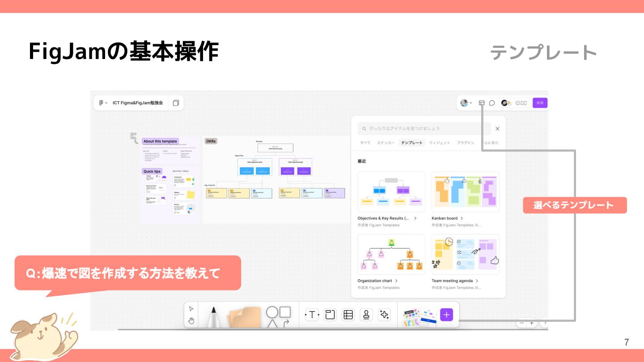Click the purple plus more button
Viewport: 644px width, 362px height.
[x=446, y=315]
